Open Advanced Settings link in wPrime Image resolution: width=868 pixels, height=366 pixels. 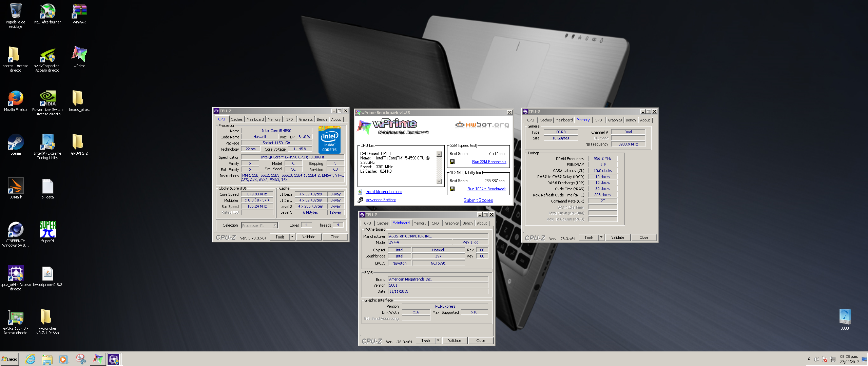(381, 200)
